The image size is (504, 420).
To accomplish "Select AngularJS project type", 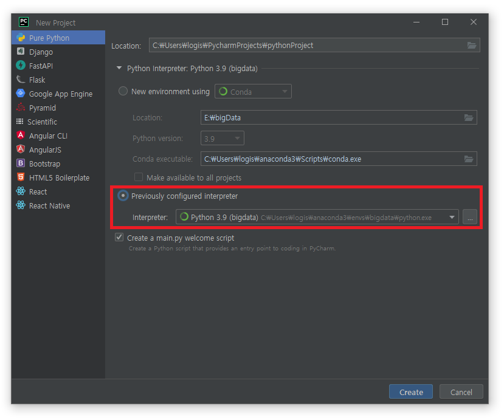I will 58,150.
